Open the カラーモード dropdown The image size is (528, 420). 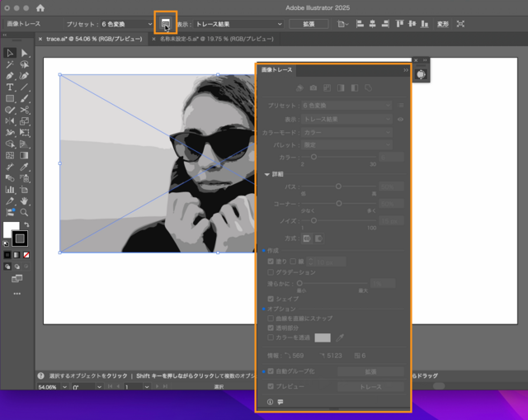tap(346, 133)
